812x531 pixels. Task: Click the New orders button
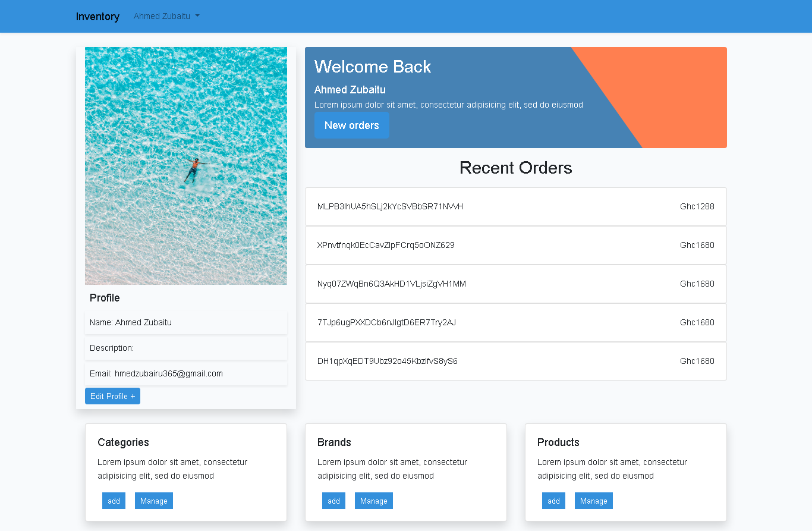coord(352,125)
